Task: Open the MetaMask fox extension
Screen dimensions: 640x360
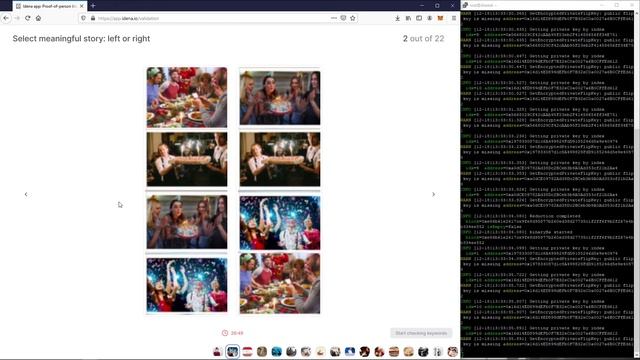Action: (440, 18)
